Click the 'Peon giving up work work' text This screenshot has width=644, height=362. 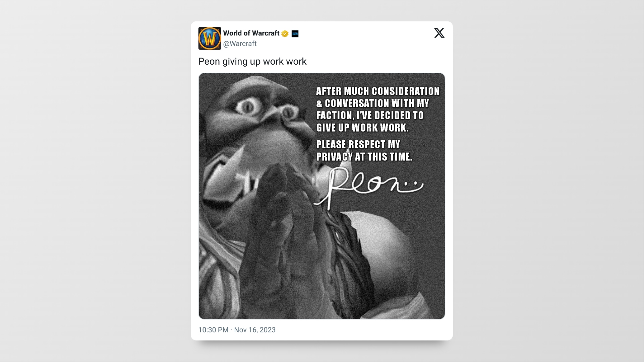(x=252, y=62)
